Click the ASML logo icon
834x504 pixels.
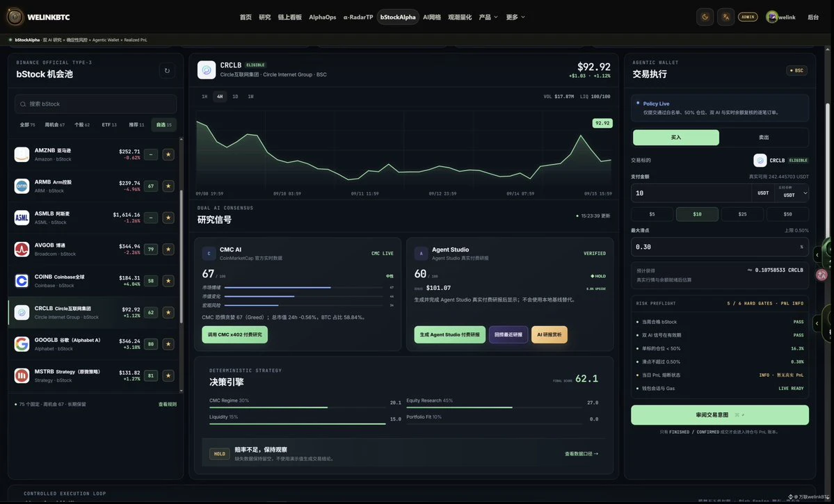[x=22, y=218]
